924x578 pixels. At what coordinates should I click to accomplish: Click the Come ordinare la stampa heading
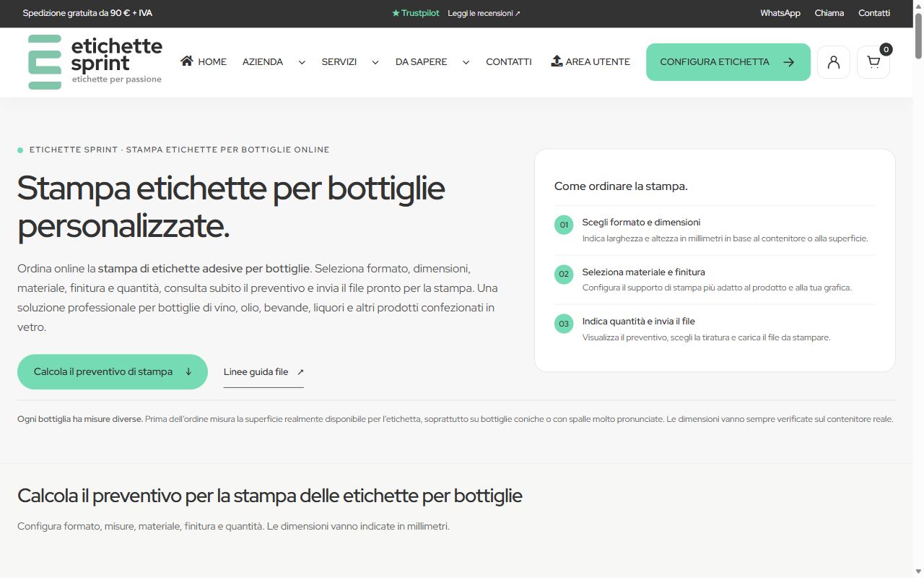pos(621,186)
